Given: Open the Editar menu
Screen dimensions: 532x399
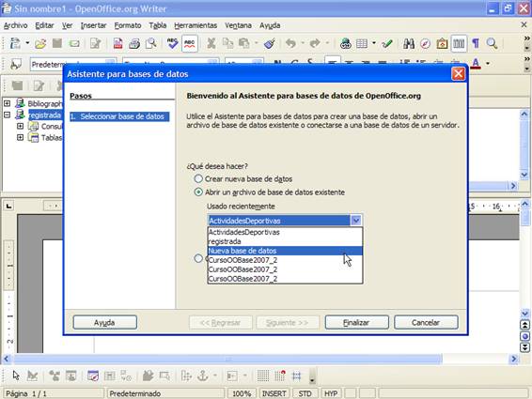Looking at the screenshot, I should (x=44, y=25).
